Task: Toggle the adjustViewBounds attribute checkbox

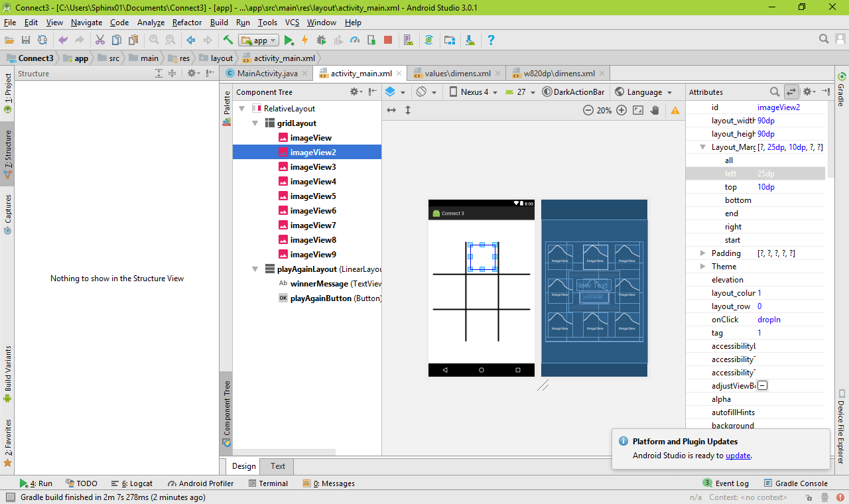Action: (x=762, y=385)
